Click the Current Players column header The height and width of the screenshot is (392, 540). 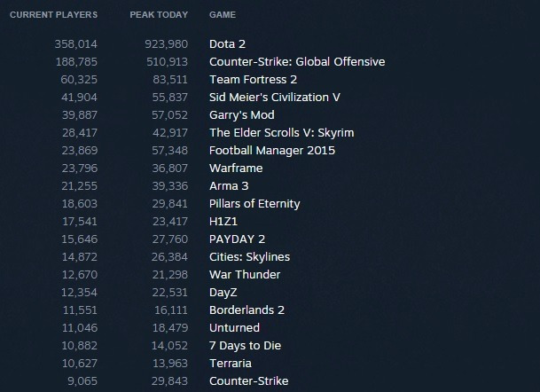54,15
